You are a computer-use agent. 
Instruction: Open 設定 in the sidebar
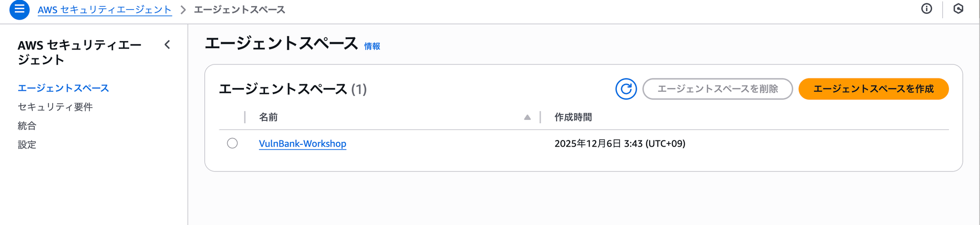point(27,145)
